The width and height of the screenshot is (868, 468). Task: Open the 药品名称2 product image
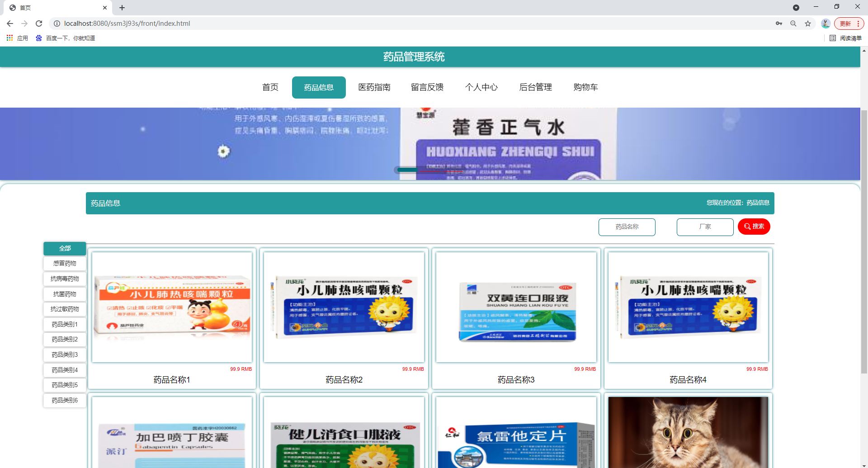pos(344,307)
